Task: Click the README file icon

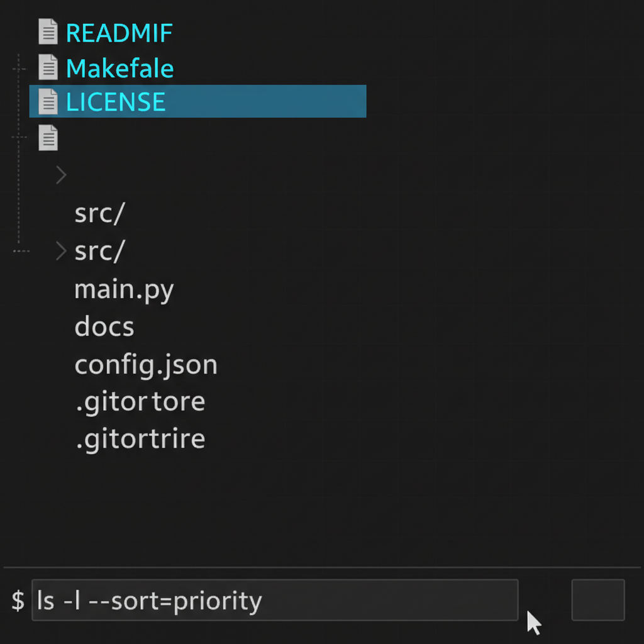Action: [x=48, y=31]
